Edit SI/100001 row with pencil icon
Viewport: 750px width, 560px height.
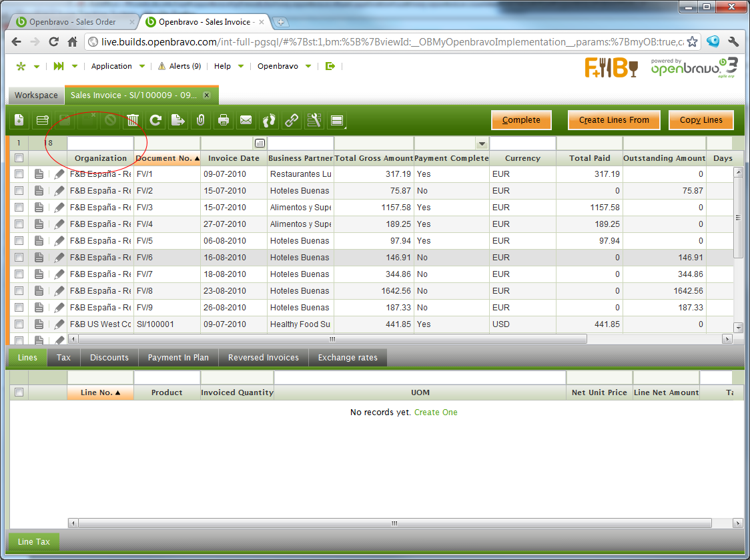pos(59,324)
